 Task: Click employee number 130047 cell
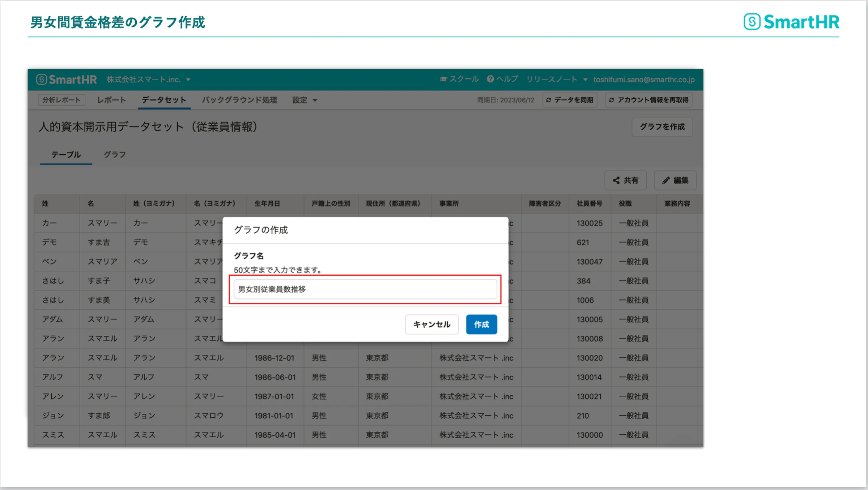click(x=590, y=262)
